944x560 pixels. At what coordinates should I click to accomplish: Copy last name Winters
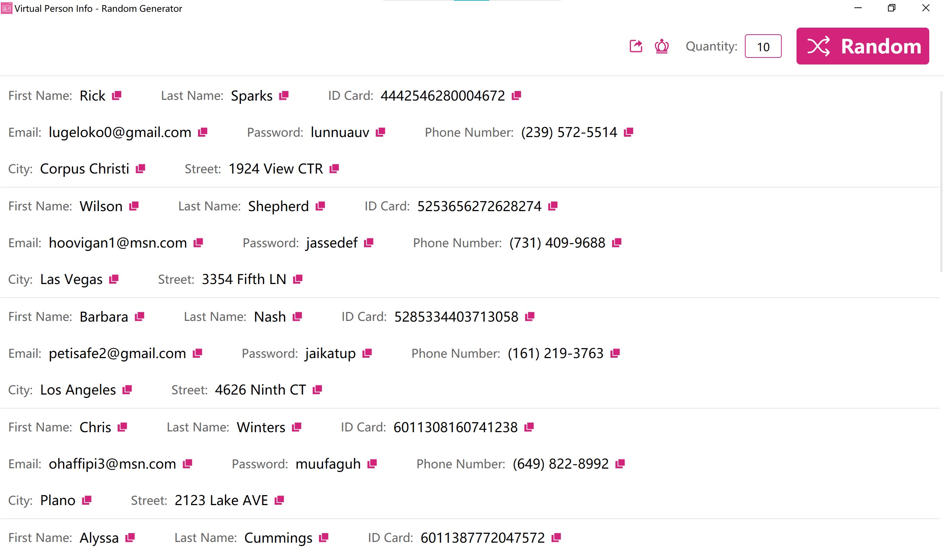(296, 427)
